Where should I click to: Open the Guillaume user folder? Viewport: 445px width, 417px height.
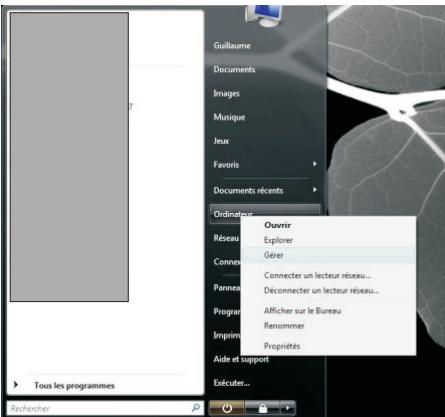pos(232,45)
